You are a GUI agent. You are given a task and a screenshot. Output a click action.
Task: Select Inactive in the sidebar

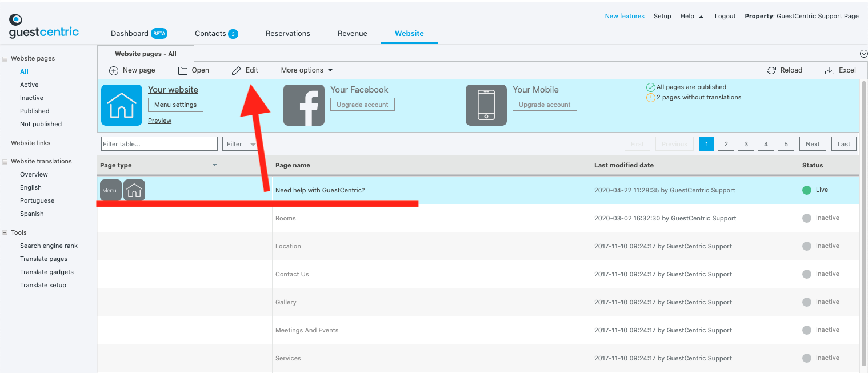pyautogui.click(x=31, y=98)
